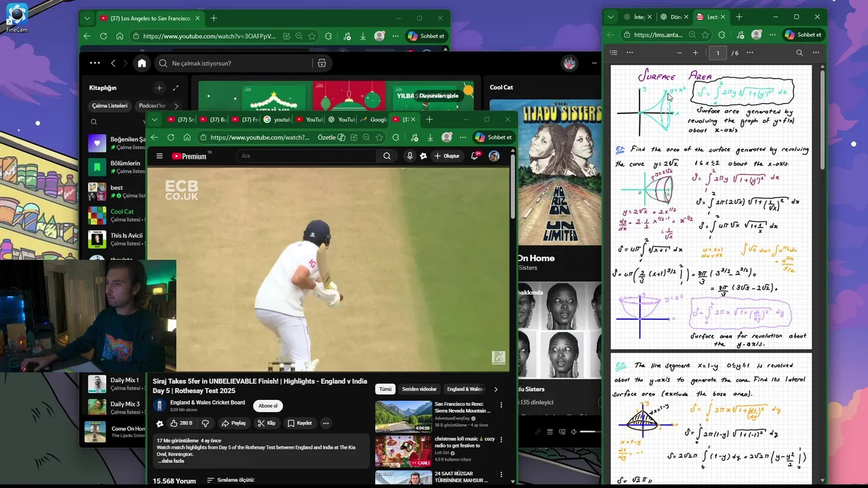Open tab list dropdown in front YouTube window
The image size is (868, 488).
(155, 119)
